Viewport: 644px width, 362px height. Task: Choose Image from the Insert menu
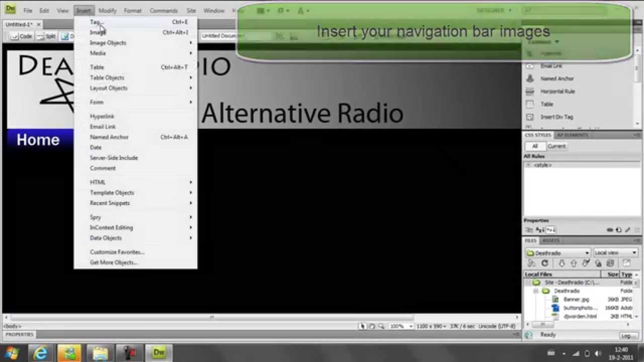[136, 32]
